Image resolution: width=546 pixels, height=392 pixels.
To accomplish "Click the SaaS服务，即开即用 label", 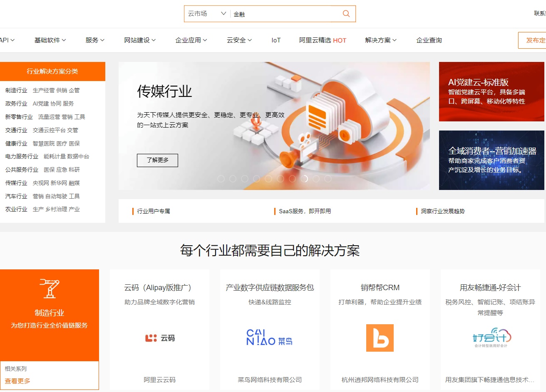I will pos(305,211).
